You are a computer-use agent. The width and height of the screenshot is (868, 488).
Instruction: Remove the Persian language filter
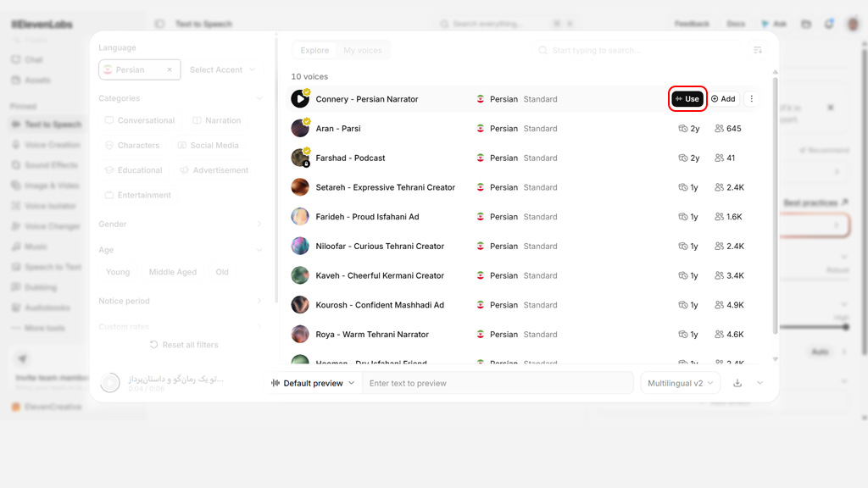[x=170, y=69]
